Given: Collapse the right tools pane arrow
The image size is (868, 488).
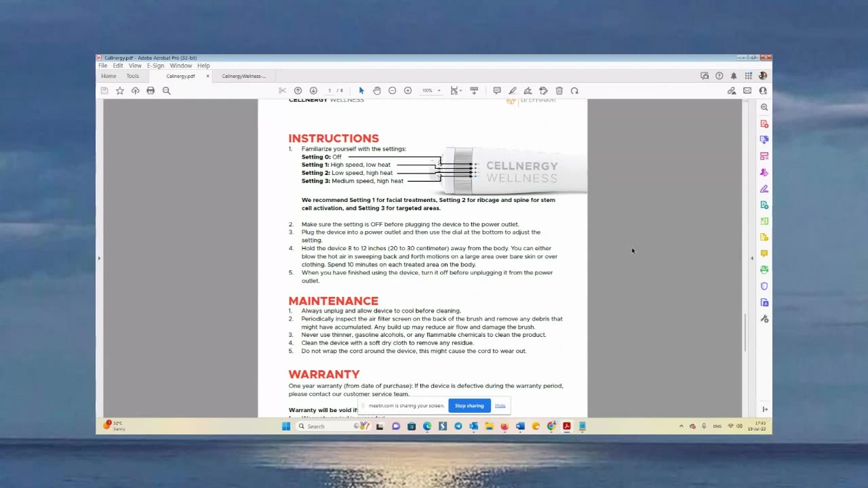Looking at the screenshot, I should (751, 258).
